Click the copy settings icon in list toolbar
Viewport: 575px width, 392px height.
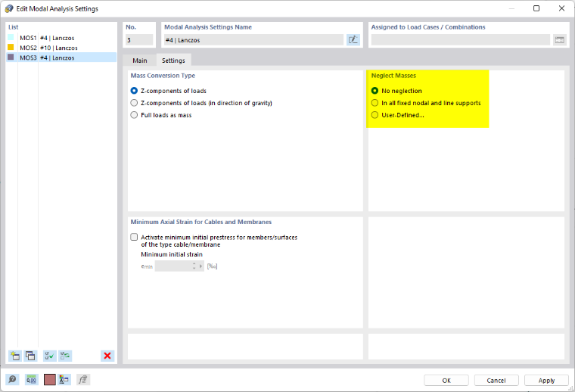coord(30,356)
